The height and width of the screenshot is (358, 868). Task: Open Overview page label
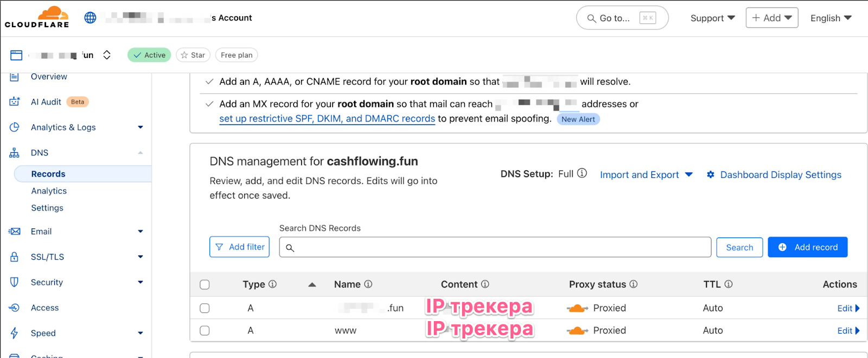(x=49, y=76)
